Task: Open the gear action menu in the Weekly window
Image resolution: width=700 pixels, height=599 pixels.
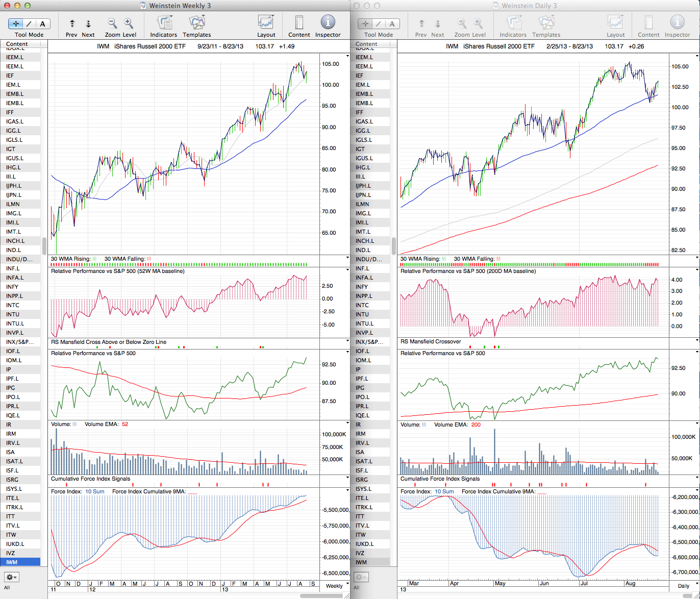Action: tap(12, 577)
